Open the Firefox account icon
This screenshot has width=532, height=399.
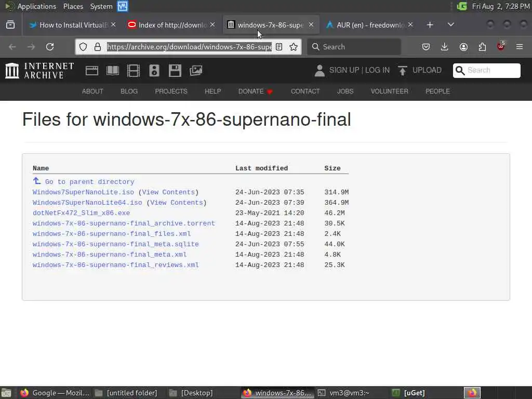click(463, 47)
